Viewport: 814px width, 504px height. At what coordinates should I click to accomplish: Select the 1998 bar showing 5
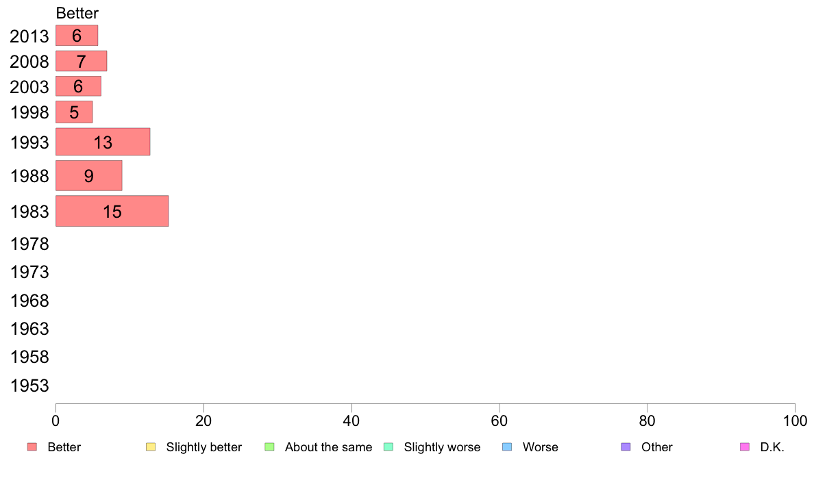tap(74, 112)
